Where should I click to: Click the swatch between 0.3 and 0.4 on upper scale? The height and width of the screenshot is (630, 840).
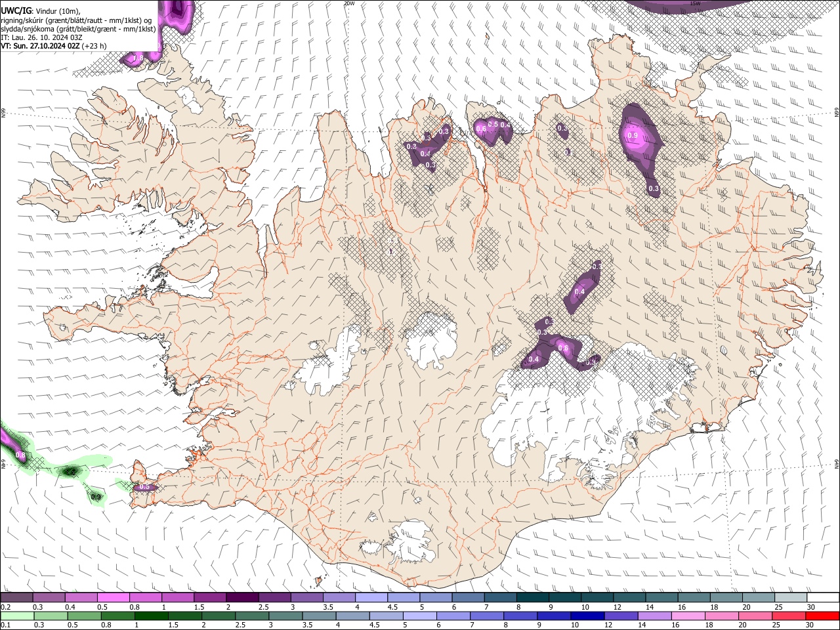pyautogui.click(x=49, y=597)
